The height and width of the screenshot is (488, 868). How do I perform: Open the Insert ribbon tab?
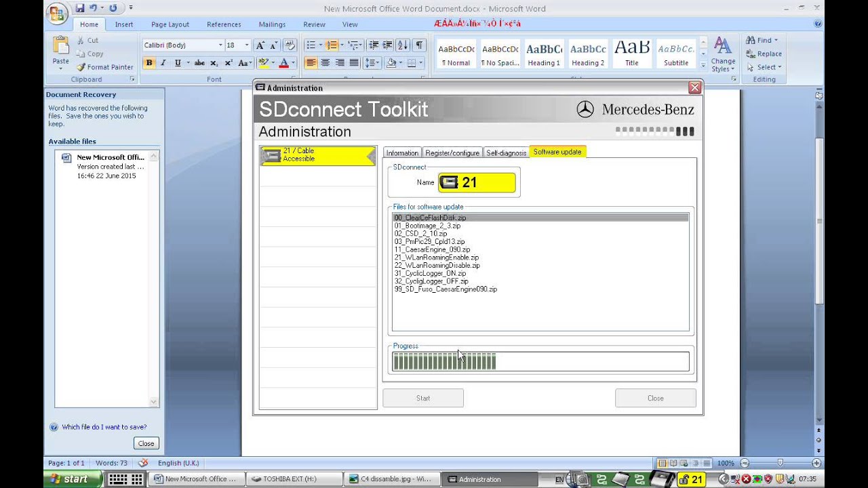point(124,24)
